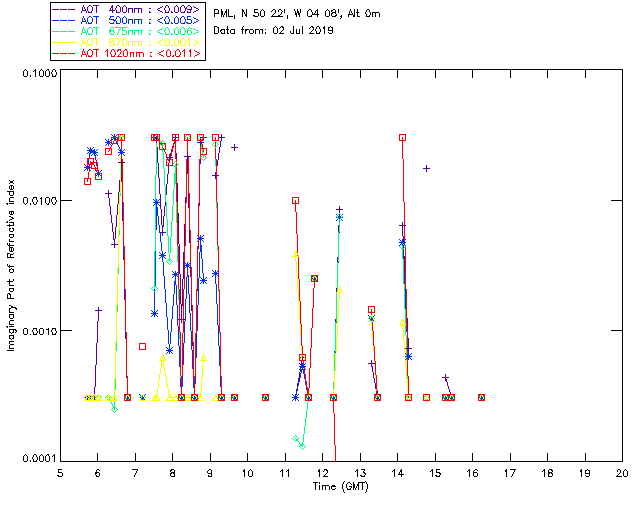The width and height of the screenshot is (640, 512).
Task: Click the black square marker near time 7.2
Action: [x=142, y=346]
